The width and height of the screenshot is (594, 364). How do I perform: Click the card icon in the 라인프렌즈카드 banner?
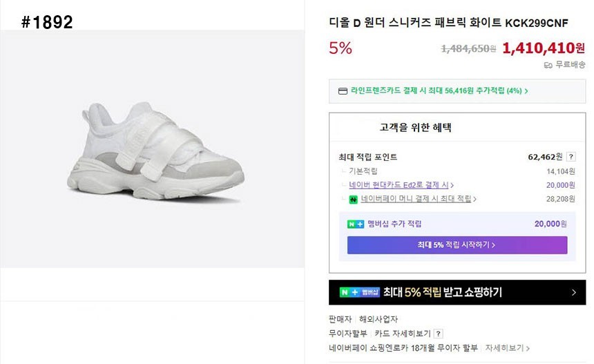pos(343,90)
